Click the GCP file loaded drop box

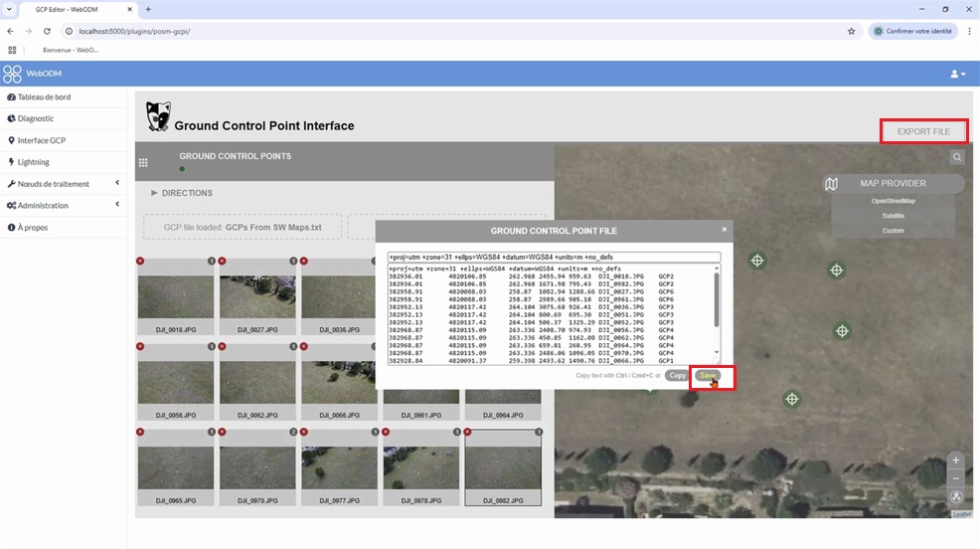[x=243, y=227]
